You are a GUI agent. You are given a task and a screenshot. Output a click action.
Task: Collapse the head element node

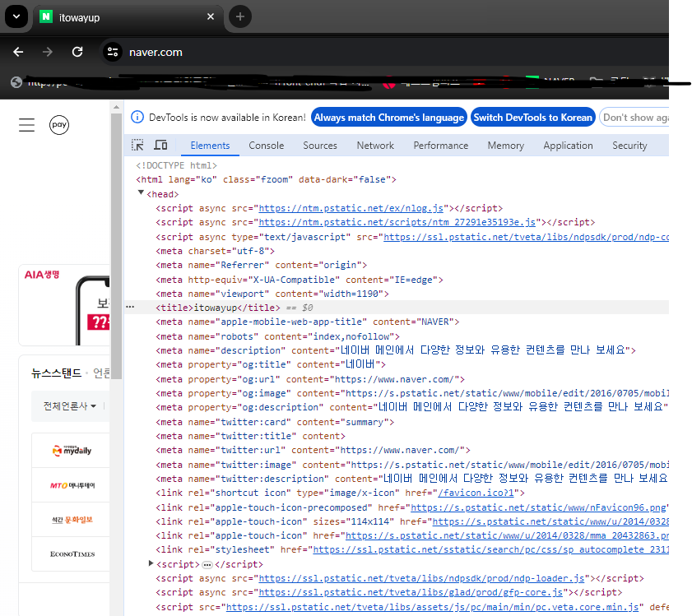[x=141, y=192]
